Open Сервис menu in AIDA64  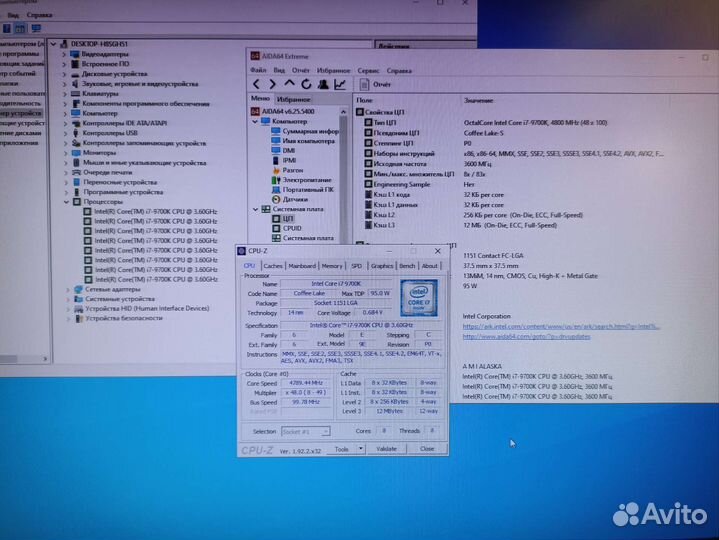(x=368, y=71)
